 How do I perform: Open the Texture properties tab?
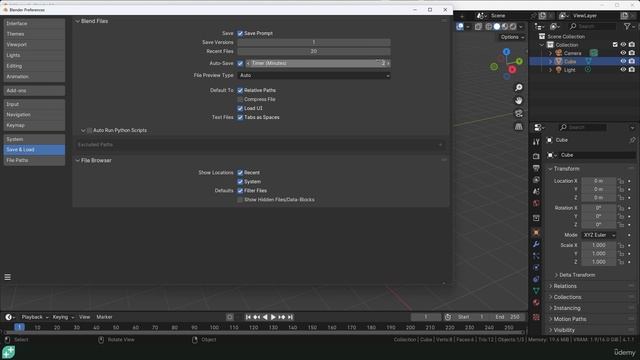click(536, 317)
